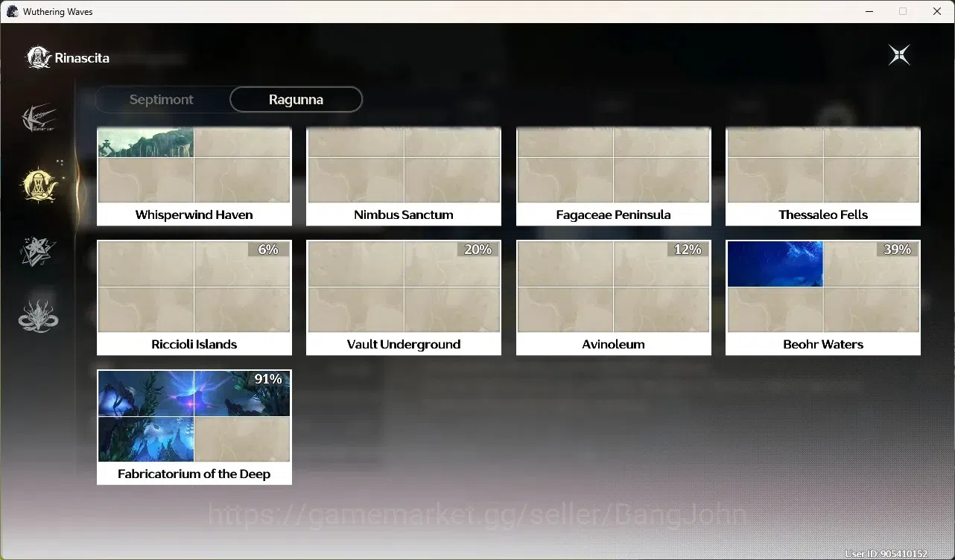This screenshot has height=560, width=955.
Task: Open the Riccioli Islands card
Action: pyautogui.click(x=194, y=298)
